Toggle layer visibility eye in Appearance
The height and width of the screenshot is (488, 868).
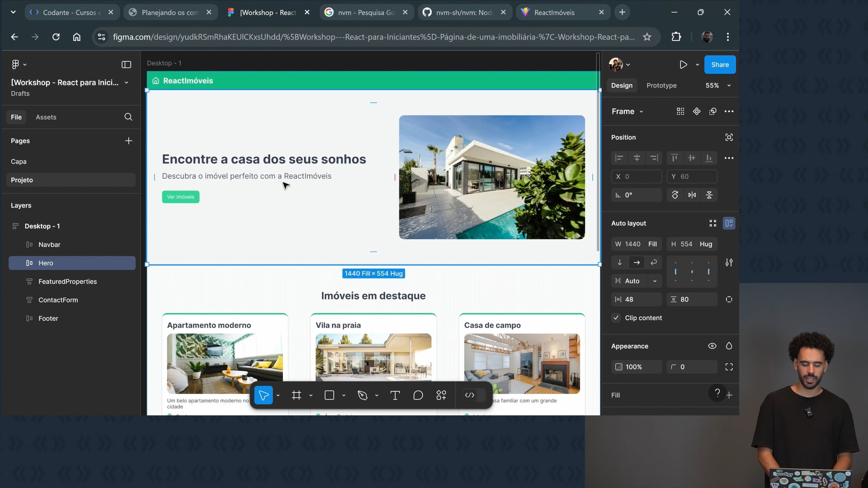tap(712, 346)
